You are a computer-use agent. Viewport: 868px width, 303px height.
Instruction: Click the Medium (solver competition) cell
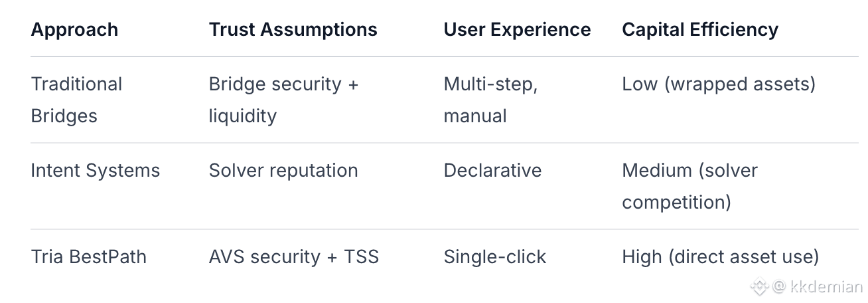(689, 186)
